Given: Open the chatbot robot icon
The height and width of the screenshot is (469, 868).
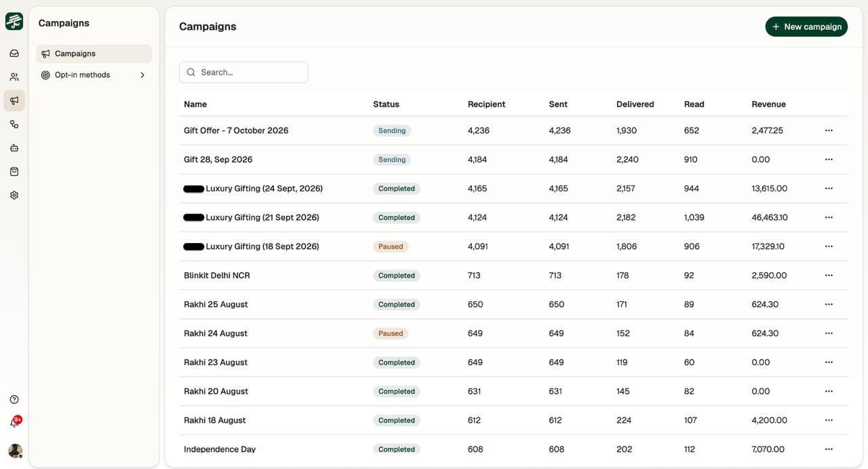Looking at the screenshot, I should click(x=14, y=148).
